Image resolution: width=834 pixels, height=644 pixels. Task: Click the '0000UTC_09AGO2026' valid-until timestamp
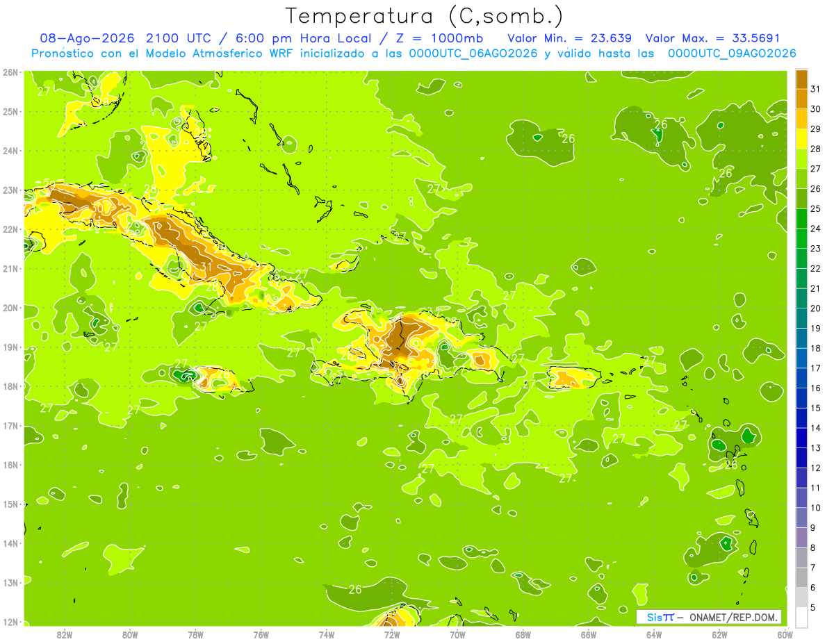(732, 53)
